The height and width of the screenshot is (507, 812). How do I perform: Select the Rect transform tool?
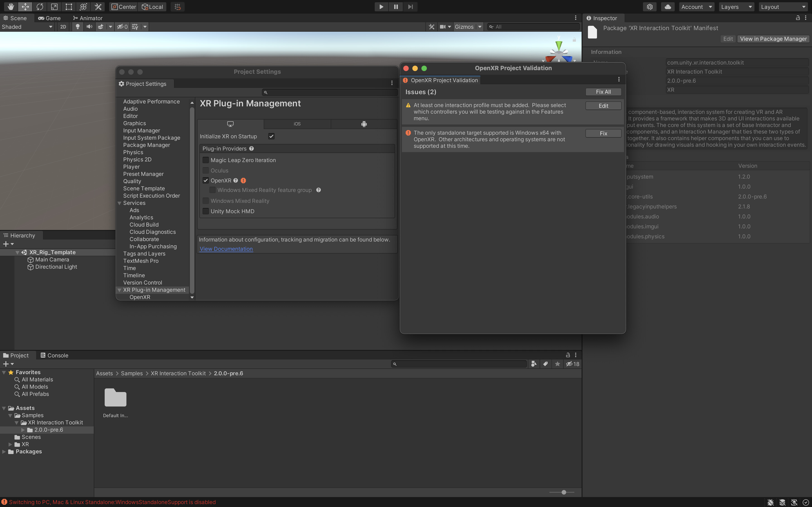pyautogui.click(x=69, y=7)
